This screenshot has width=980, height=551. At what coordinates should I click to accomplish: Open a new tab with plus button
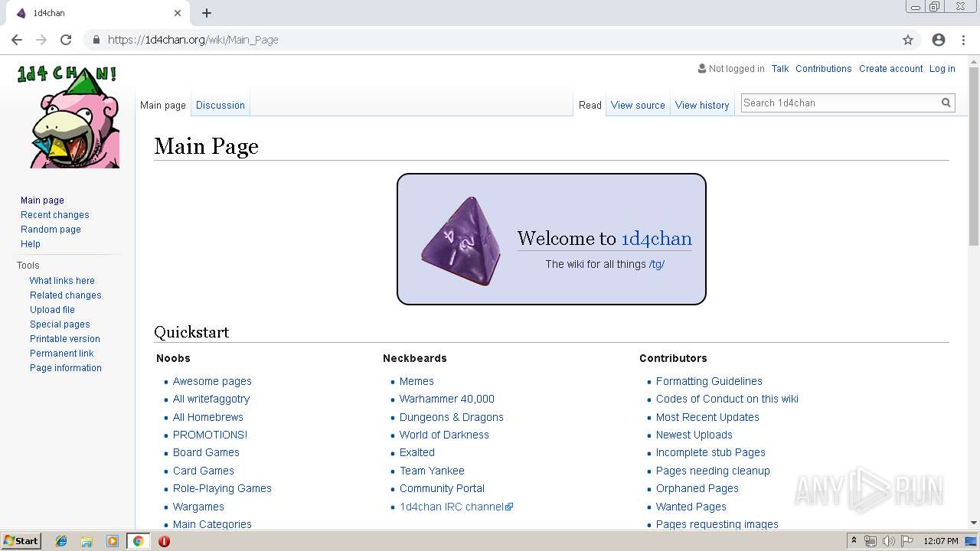(207, 13)
